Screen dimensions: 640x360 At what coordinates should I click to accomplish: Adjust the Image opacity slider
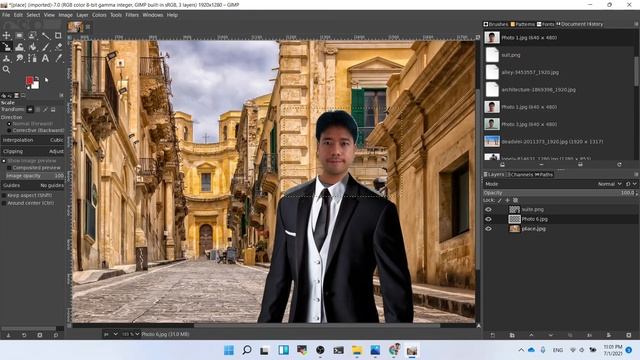click(35, 176)
